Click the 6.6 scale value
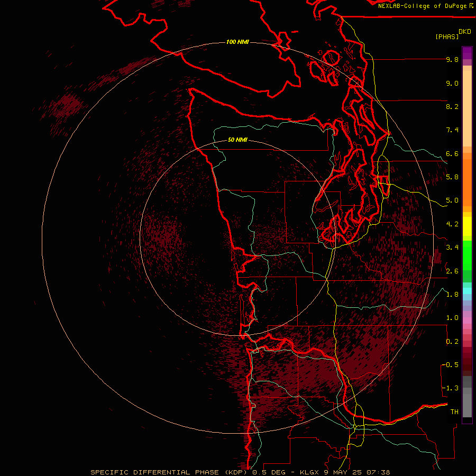Image resolution: width=476 pixels, height=476 pixels. point(452,153)
